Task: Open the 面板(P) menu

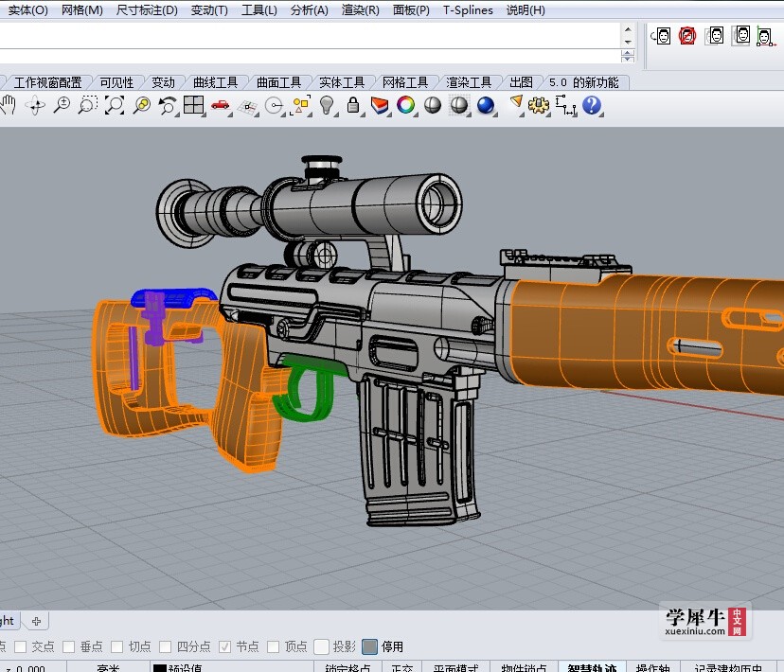Action: pyautogui.click(x=411, y=10)
